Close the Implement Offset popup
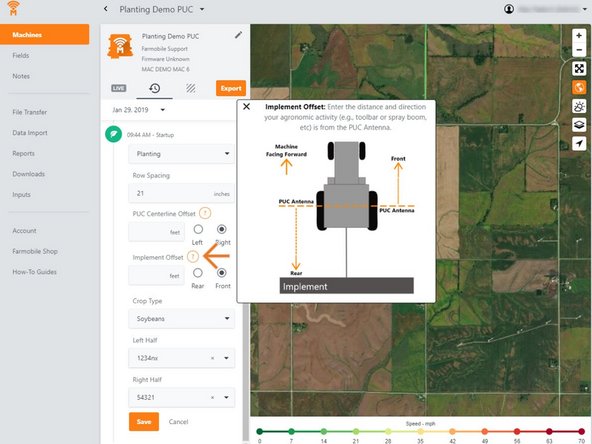The height and width of the screenshot is (444, 592). pyautogui.click(x=246, y=107)
